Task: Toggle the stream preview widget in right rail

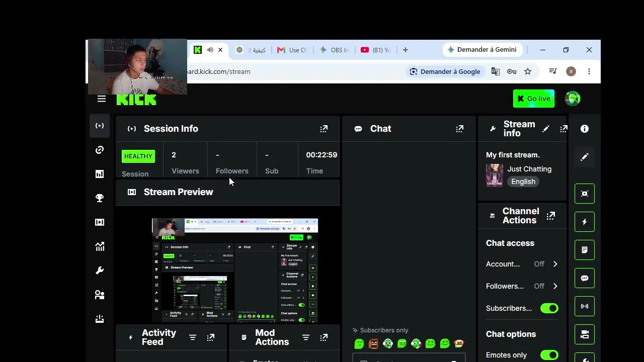Action: (x=585, y=194)
